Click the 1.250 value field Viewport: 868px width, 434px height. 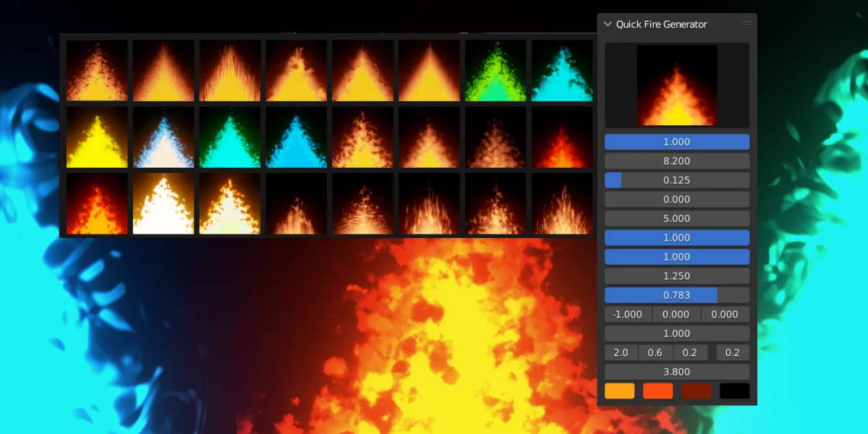pos(676,276)
